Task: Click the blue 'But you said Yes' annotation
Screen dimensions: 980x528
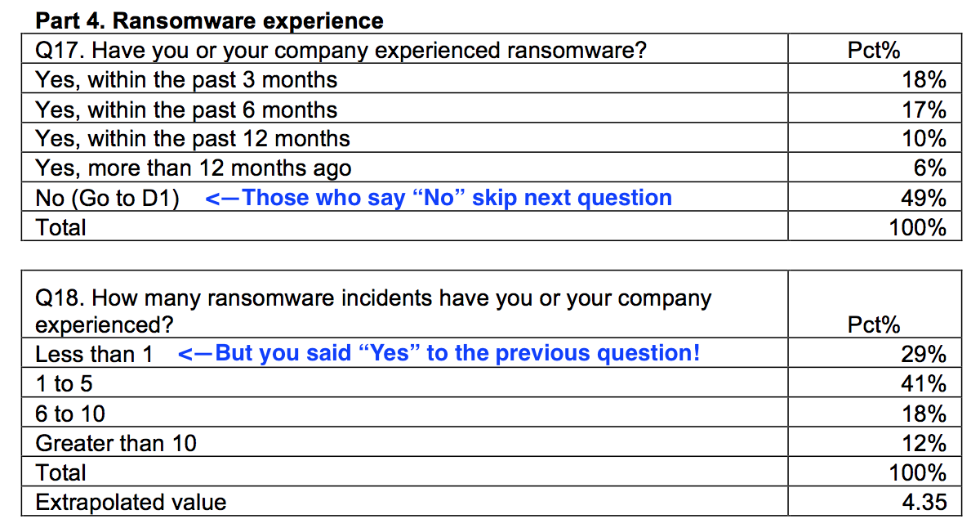Action: point(439,353)
